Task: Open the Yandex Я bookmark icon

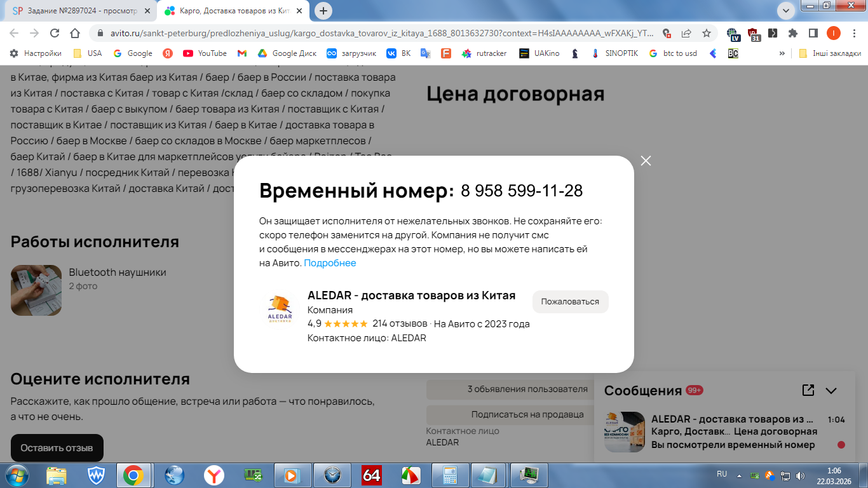Action: click(x=168, y=53)
